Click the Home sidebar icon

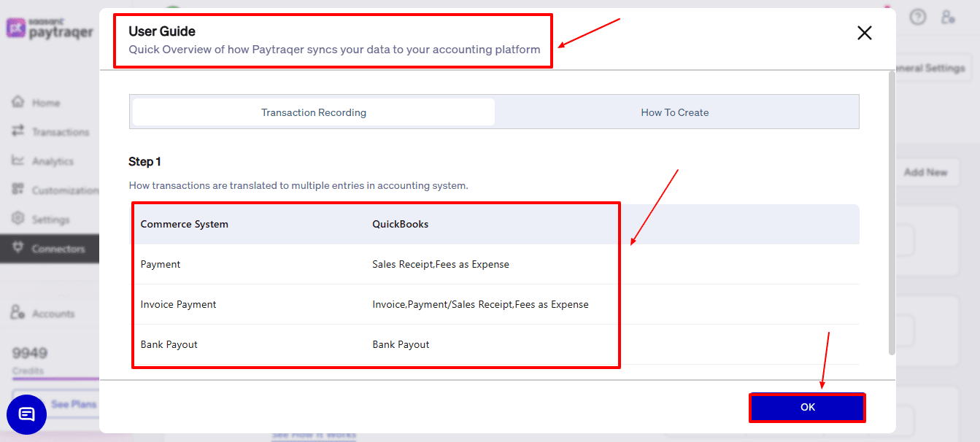(18, 102)
